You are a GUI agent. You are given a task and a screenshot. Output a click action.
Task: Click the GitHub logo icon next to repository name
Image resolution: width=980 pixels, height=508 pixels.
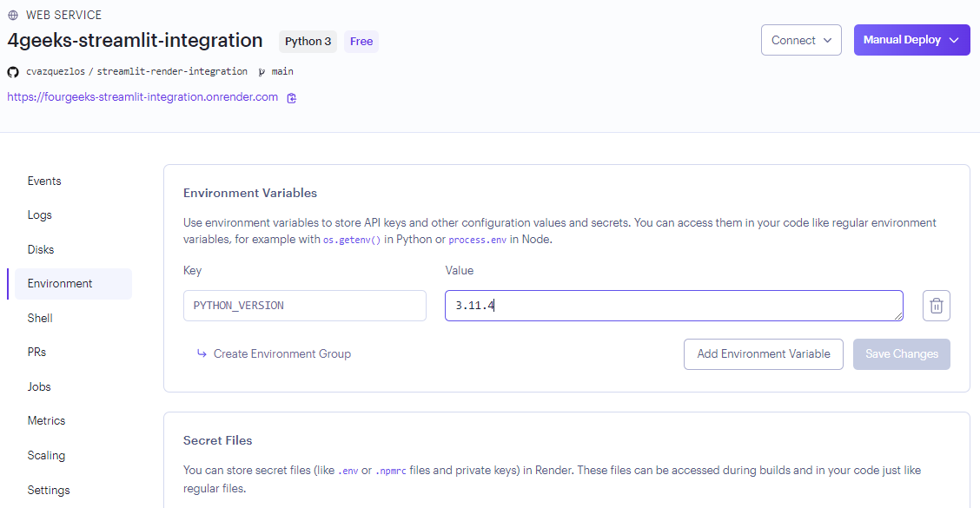coord(12,72)
